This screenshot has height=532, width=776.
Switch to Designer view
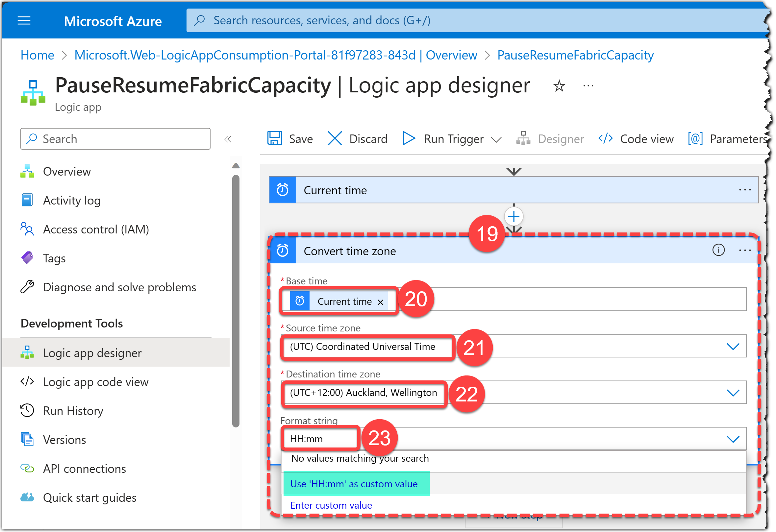550,139
